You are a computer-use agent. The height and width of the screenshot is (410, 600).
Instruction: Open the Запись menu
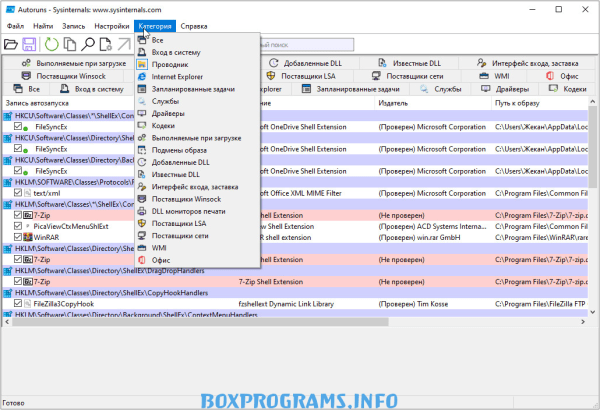73,26
